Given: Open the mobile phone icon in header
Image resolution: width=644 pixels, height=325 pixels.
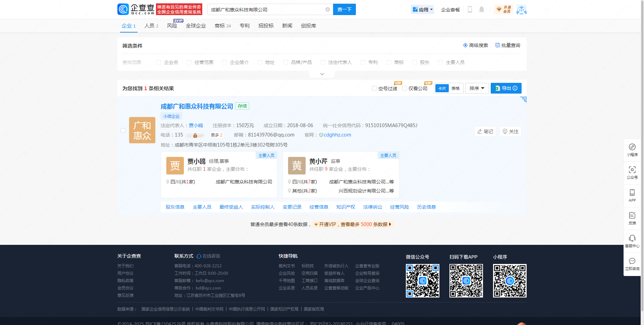Looking at the screenshot, I should pyautogui.click(x=470, y=9).
